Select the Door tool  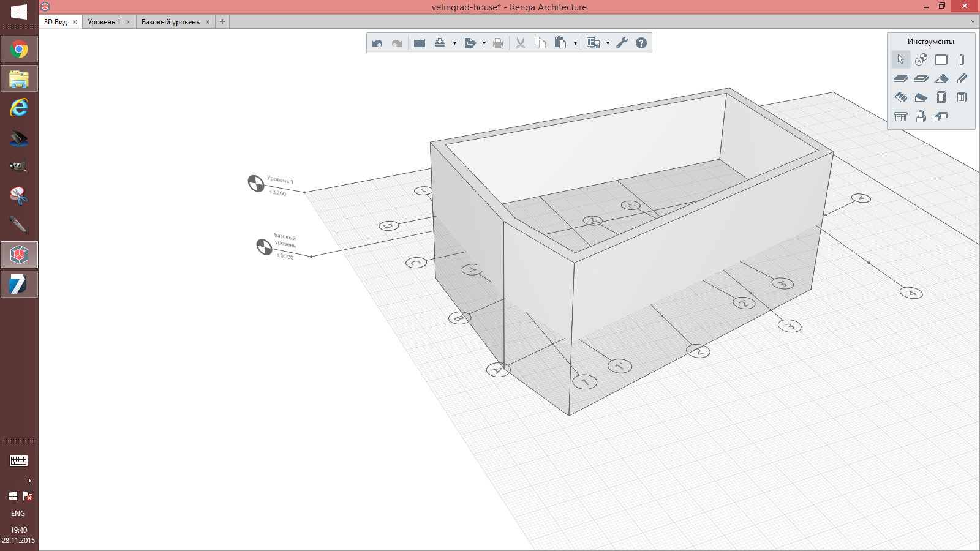pos(941,97)
